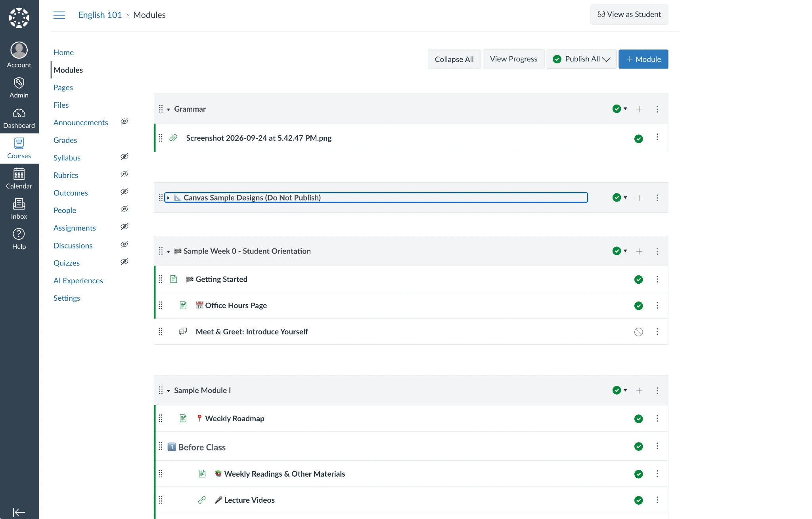Open Grades in course navigation
Screen dimensions: 812x519
pos(65,140)
